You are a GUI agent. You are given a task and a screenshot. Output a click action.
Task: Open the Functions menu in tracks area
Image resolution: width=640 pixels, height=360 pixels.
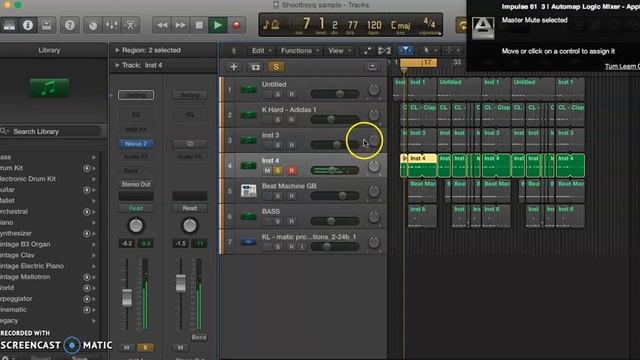pyautogui.click(x=300, y=51)
